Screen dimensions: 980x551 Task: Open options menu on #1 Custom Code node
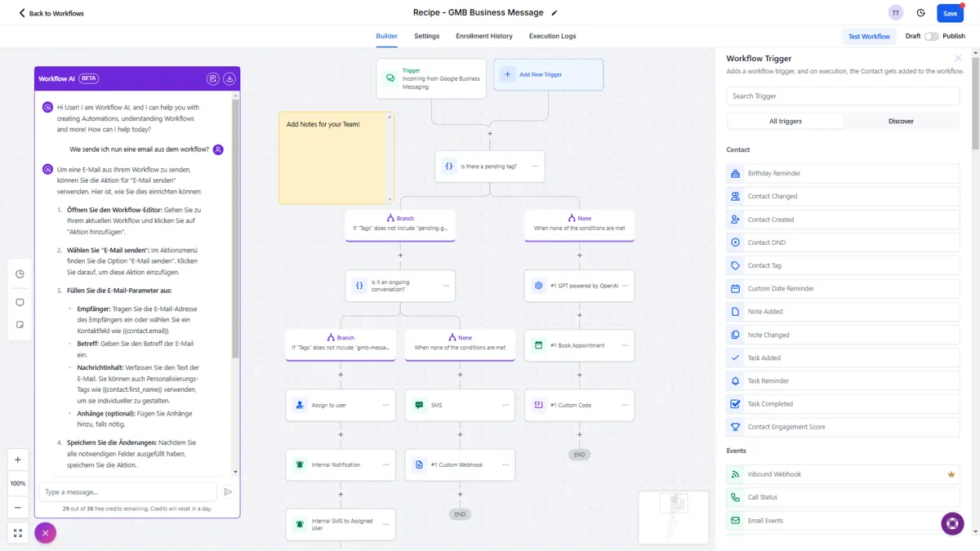(625, 405)
